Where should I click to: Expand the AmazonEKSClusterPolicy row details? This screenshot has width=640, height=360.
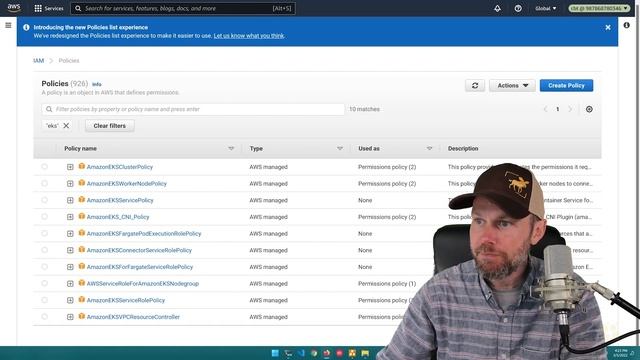[x=70, y=167]
